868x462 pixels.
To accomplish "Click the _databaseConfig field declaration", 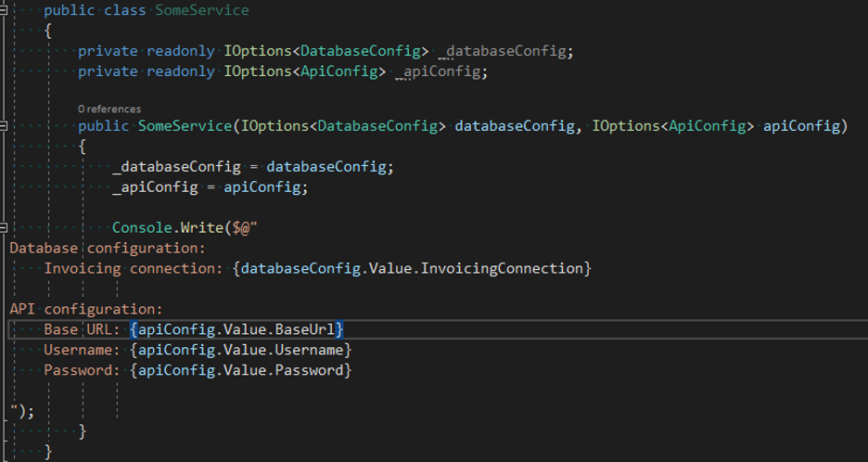I will [x=505, y=52].
